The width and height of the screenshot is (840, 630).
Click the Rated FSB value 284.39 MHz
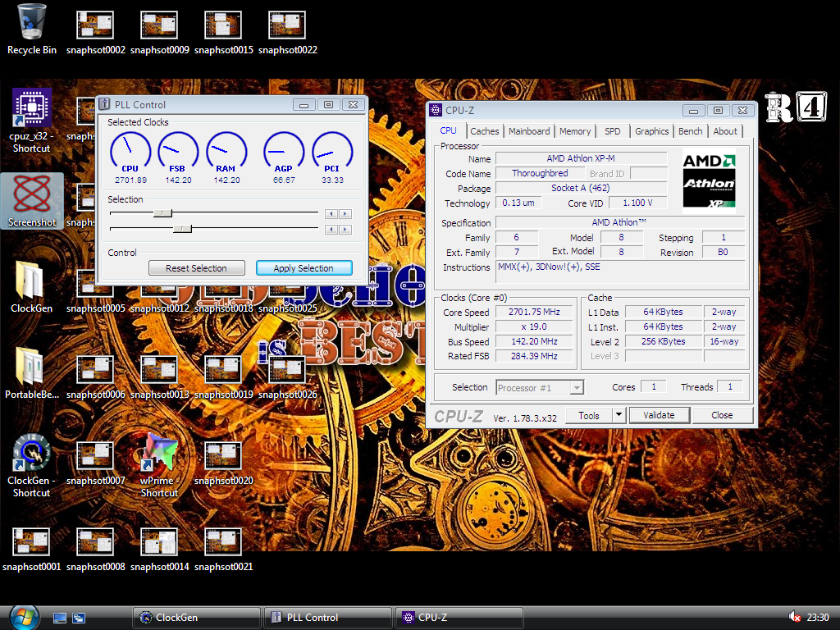[534, 356]
